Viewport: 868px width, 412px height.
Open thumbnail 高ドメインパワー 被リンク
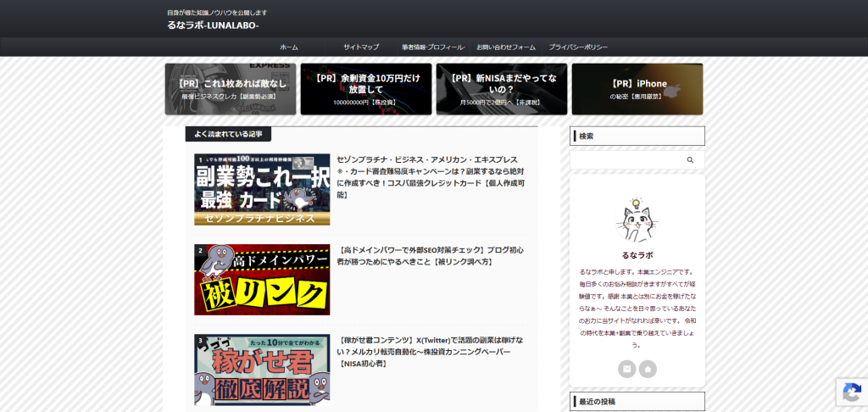pyautogui.click(x=262, y=280)
